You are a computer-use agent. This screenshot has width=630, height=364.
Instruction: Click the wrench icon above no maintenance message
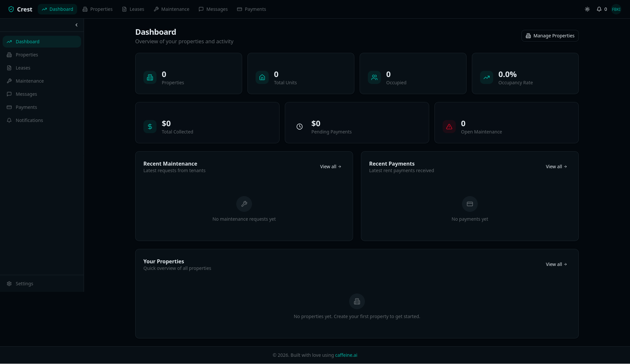click(244, 204)
